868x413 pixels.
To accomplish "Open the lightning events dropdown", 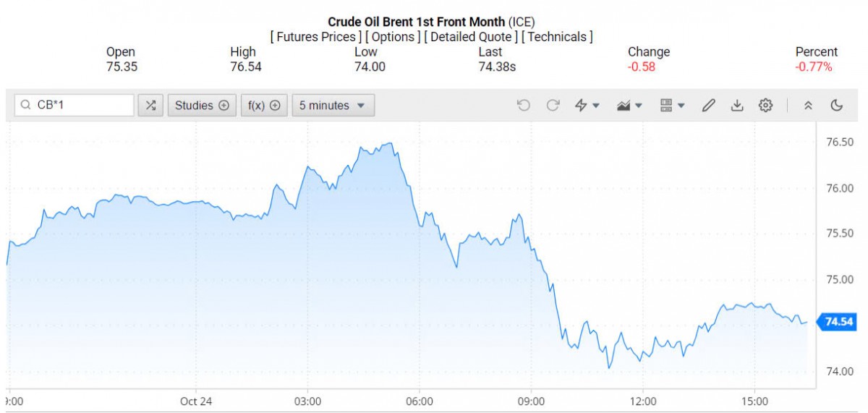I will (587, 106).
